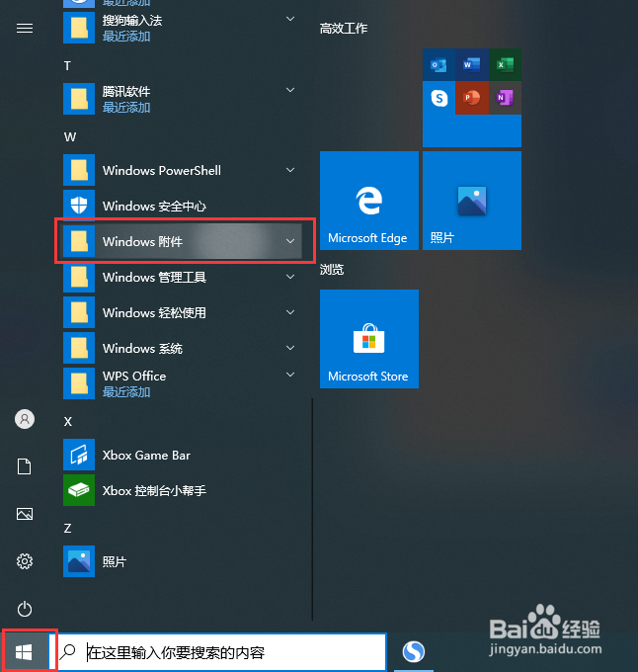Open the Excel icon in Office tile

[x=505, y=64]
